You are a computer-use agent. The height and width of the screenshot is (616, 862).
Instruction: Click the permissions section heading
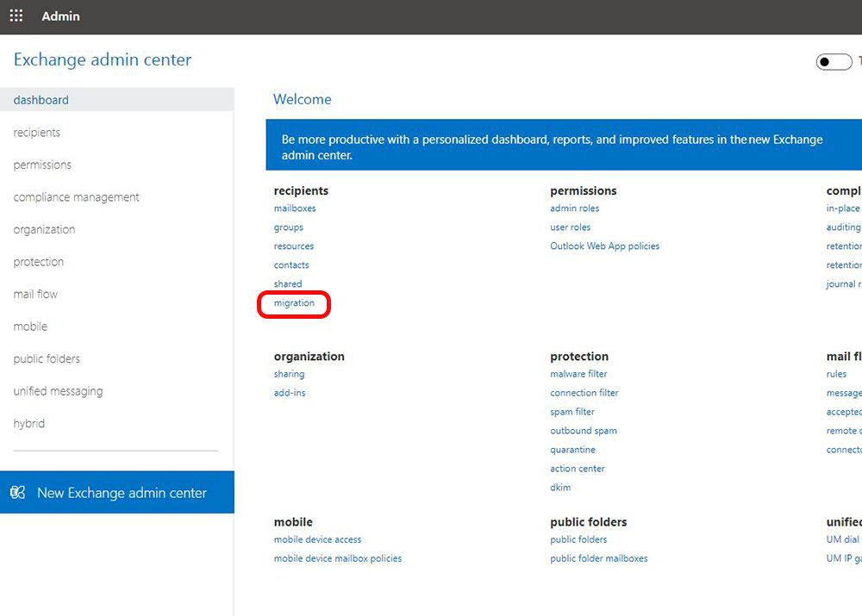pyautogui.click(x=584, y=190)
